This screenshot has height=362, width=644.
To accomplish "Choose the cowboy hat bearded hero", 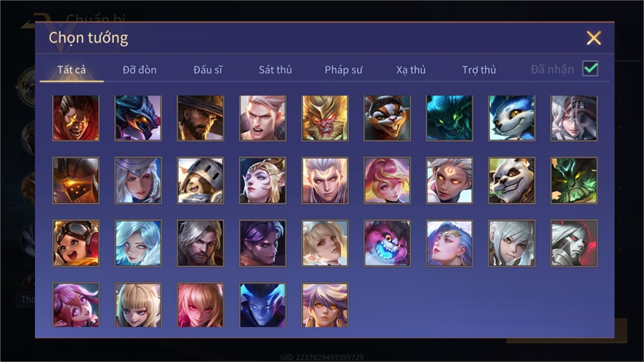I will tap(200, 118).
